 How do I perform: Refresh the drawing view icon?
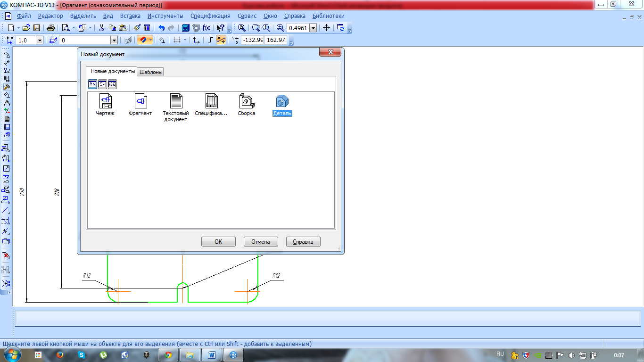(x=340, y=28)
